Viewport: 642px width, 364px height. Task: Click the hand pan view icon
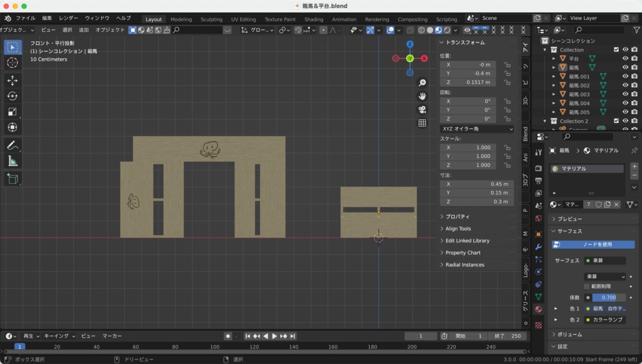tap(423, 96)
